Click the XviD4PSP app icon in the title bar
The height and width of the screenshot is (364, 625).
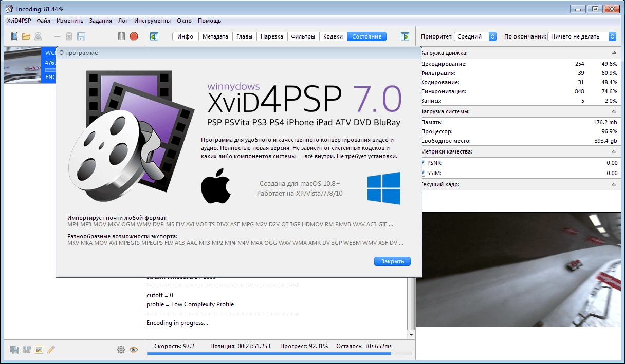click(x=9, y=9)
